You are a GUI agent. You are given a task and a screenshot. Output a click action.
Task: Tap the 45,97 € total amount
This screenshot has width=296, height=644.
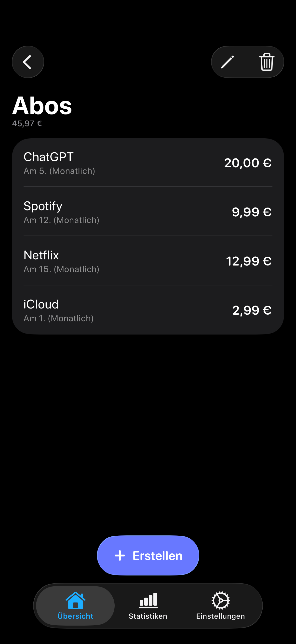[27, 124]
